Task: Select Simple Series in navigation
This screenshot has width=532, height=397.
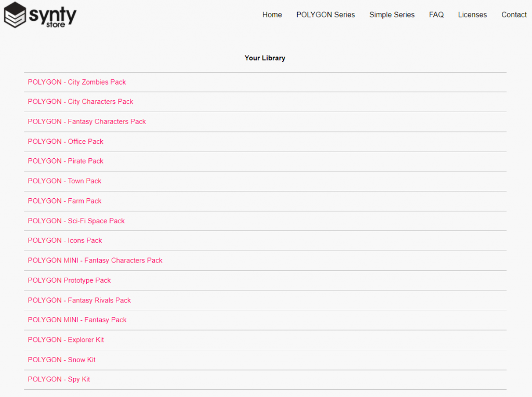Action: pyautogui.click(x=392, y=15)
